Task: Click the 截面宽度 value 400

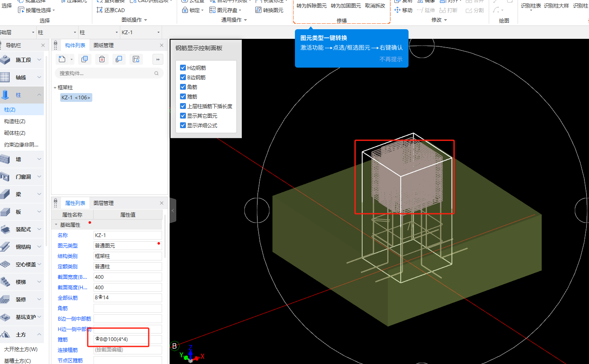Action: coord(128,277)
